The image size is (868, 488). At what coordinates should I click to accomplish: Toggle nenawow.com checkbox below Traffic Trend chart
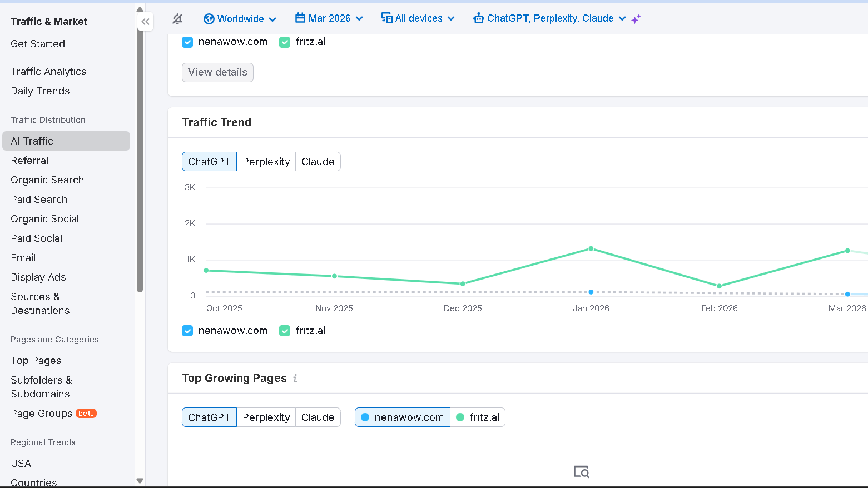point(187,331)
